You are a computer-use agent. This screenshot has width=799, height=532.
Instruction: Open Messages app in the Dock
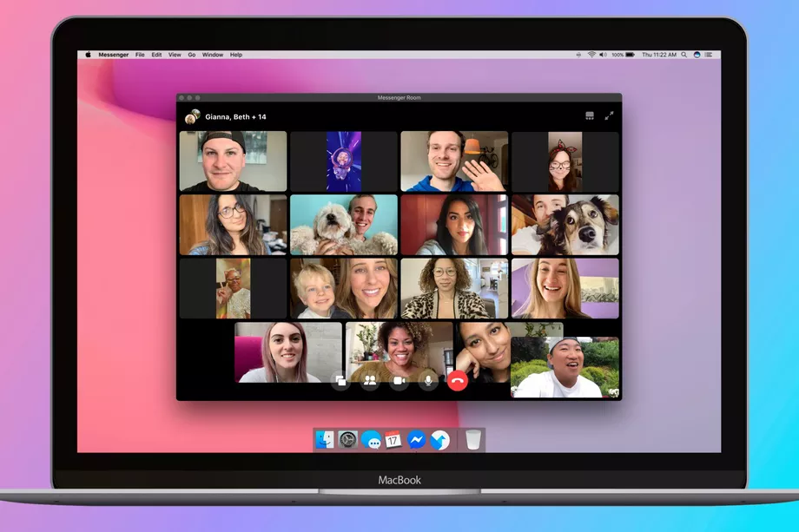point(371,440)
